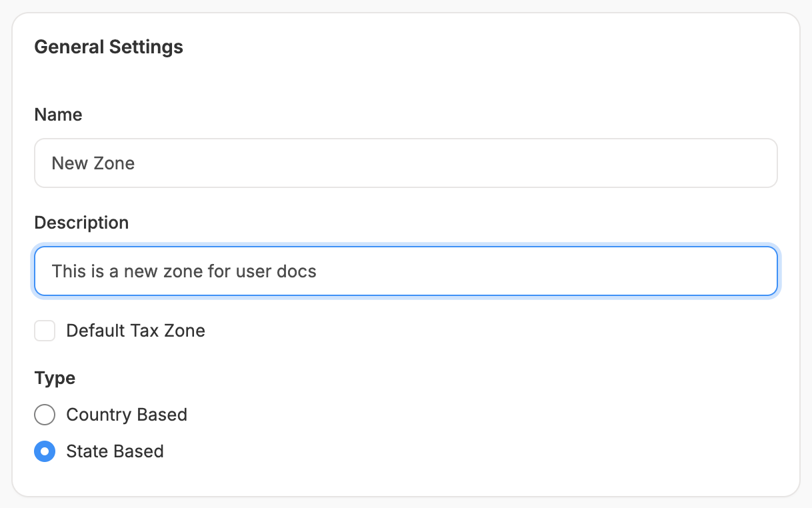This screenshot has width=812, height=508.
Task: Click the Description field label
Action: tap(81, 223)
